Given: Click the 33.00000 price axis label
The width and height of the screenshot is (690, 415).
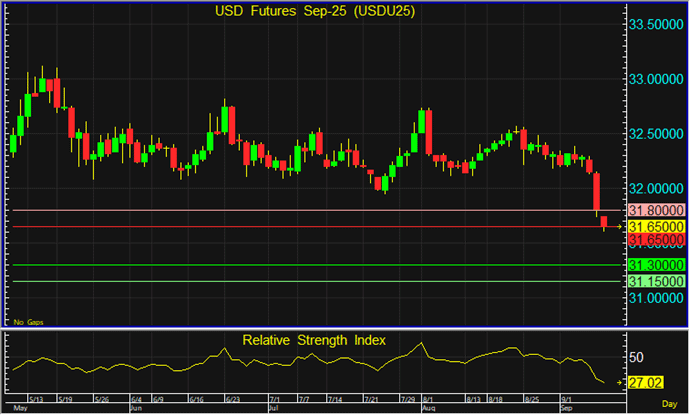Looking at the screenshot, I should pos(655,78).
